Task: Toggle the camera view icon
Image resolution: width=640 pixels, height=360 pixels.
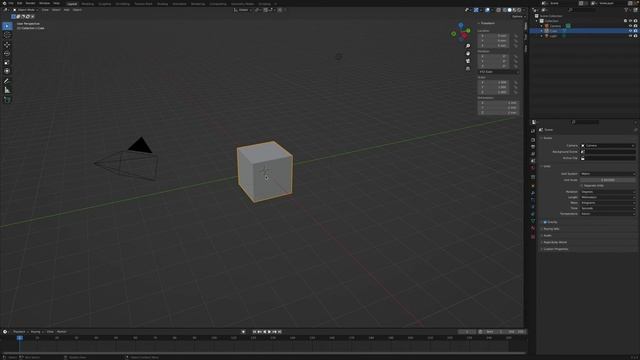Action: coord(468,61)
